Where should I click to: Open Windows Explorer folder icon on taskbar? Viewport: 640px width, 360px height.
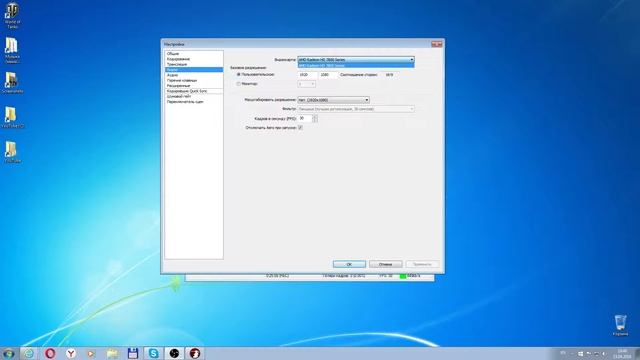click(112, 353)
